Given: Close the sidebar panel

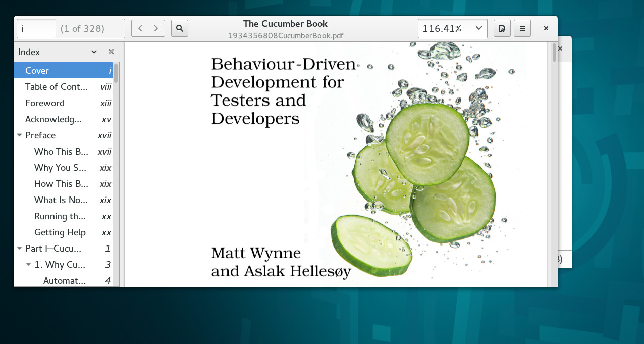Looking at the screenshot, I should pyautogui.click(x=111, y=52).
